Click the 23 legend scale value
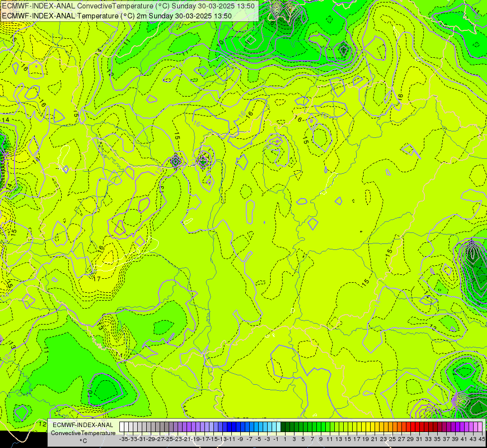 (x=383, y=440)
